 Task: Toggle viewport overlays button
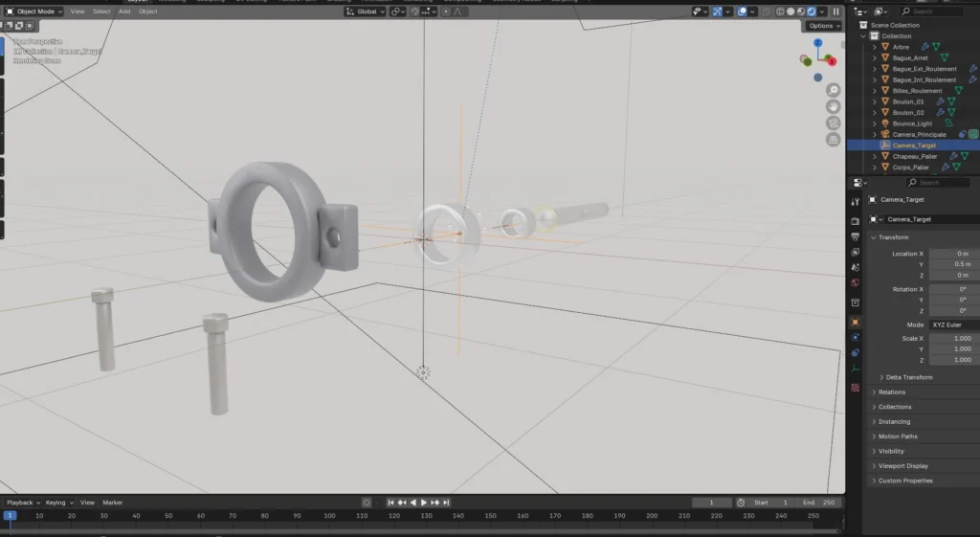tap(744, 11)
